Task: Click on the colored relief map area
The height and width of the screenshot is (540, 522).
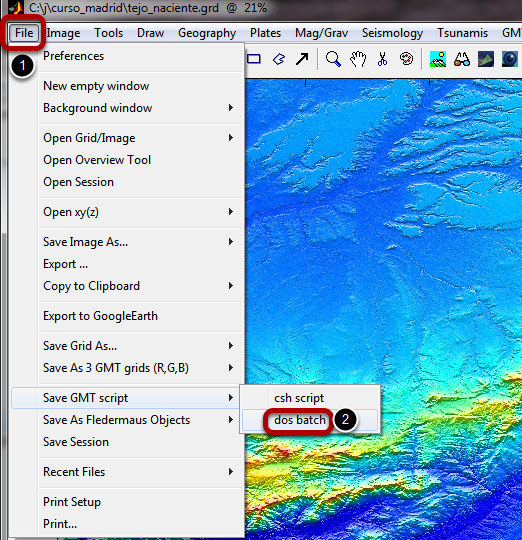Action: (383, 241)
